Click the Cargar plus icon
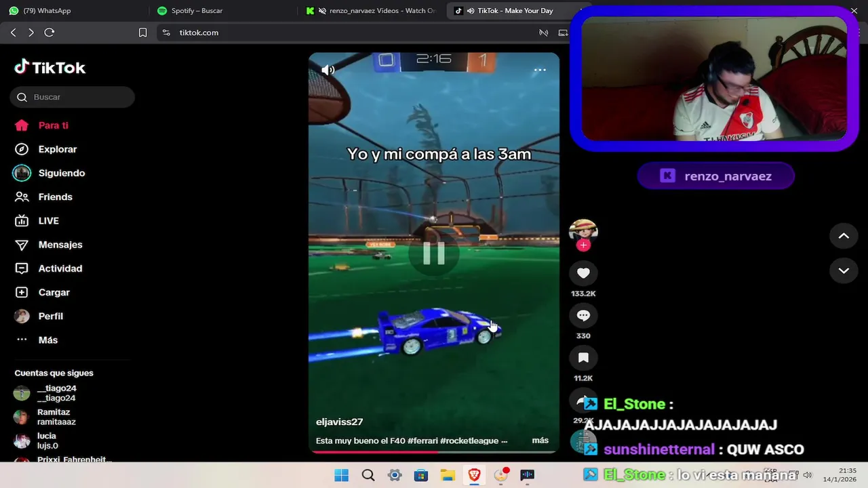 point(22,292)
